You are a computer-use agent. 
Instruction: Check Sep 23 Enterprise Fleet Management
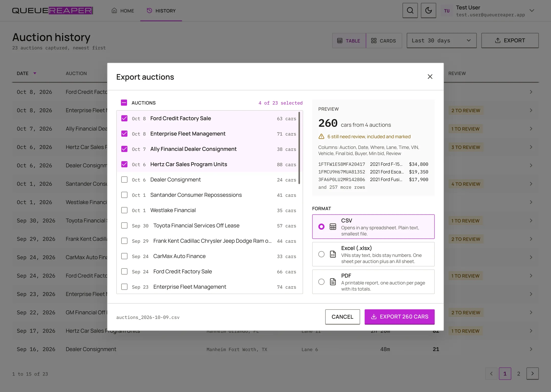click(124, 287)
